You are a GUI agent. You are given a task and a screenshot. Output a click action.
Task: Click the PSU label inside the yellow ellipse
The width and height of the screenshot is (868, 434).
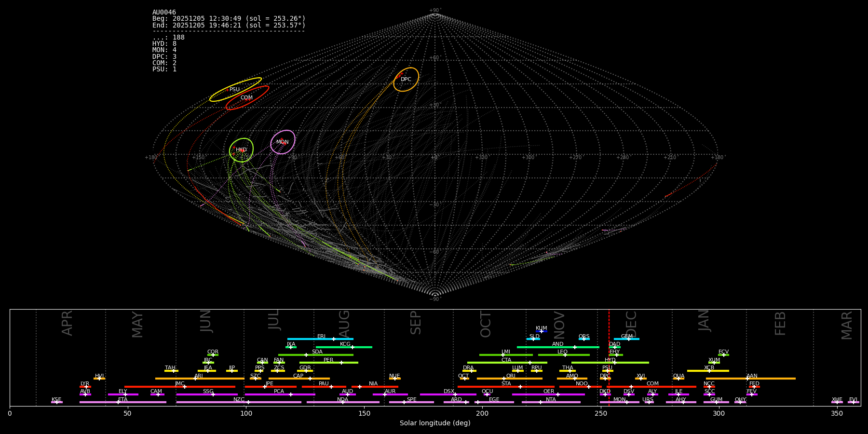(234, 90)
